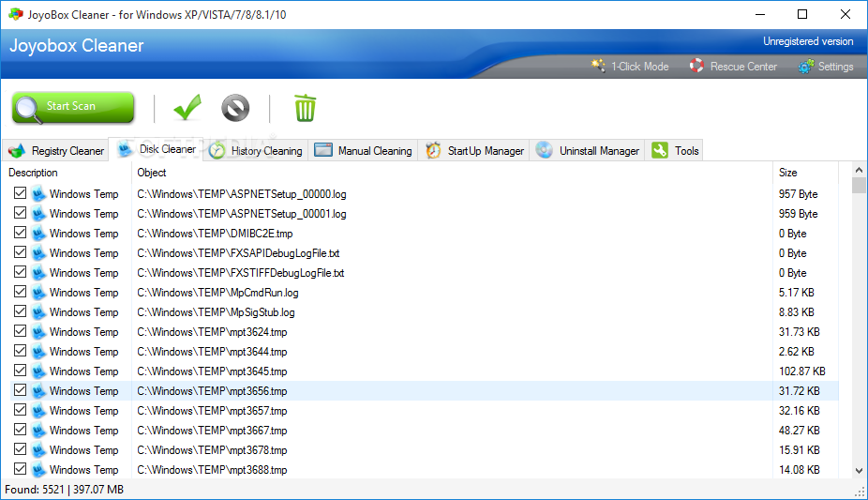
Task: Click the Start Scan button label
Action: point(71,106)
